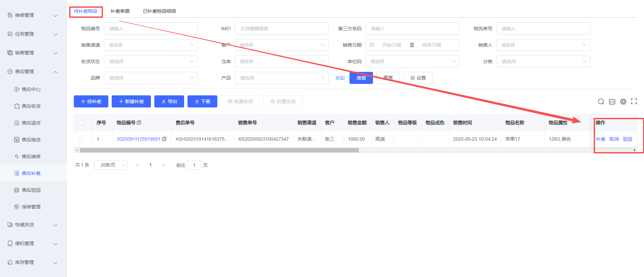Open the 20条/页 page size dropdown
Screen dimensions: 644x277
[x=110, y=165]
